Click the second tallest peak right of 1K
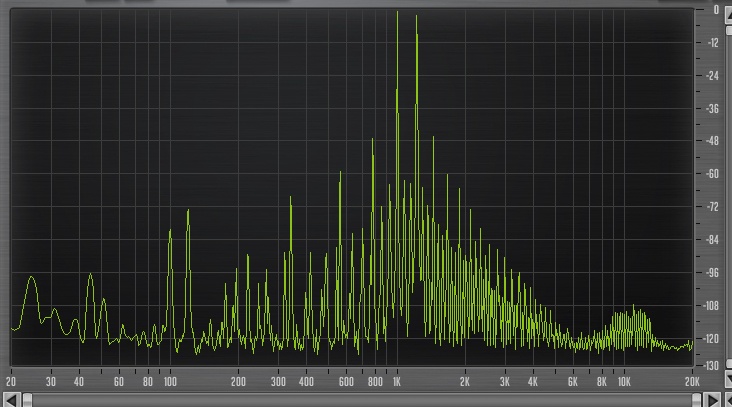The height and width of the screenshot is (407, 732). click(416, 18)
